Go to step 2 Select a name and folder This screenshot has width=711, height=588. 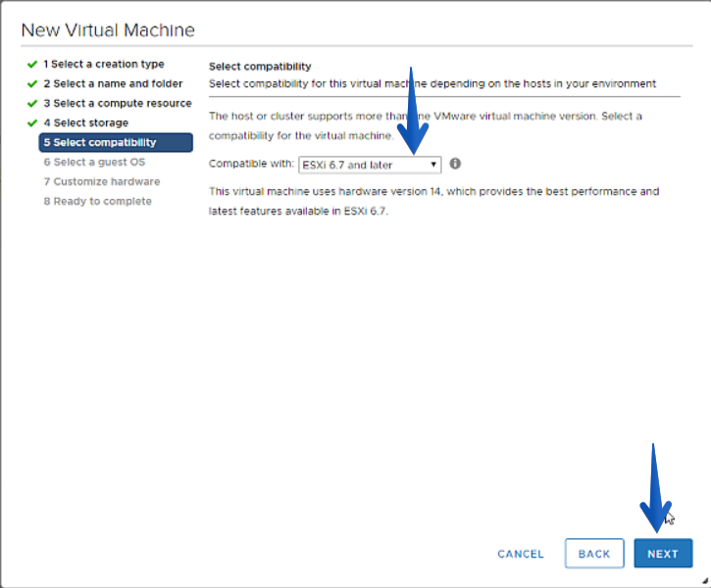[x=113, y=84]
